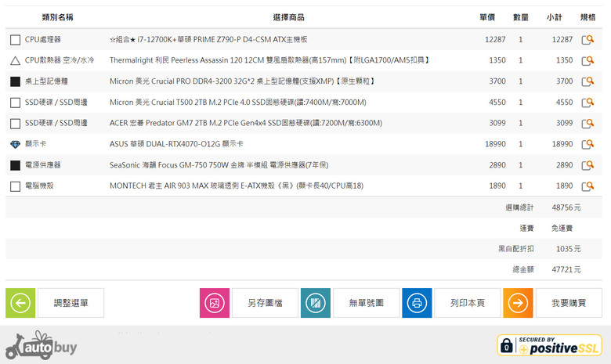Click the 總金額 label
Image resolution: width=611 pixels, height=364 pixels.
523,269
